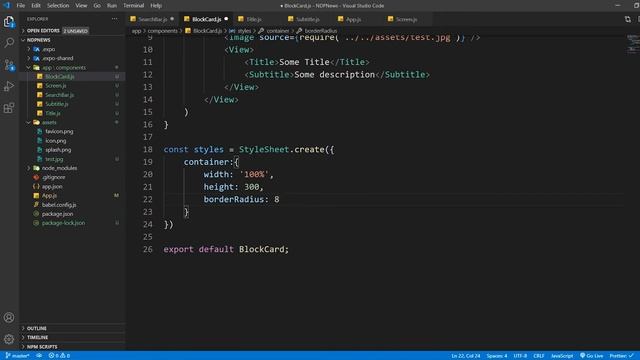This screenshot has width=640, height=360.
Task: Click the synchronize changes icon in status bar
Action: [39, 356]
